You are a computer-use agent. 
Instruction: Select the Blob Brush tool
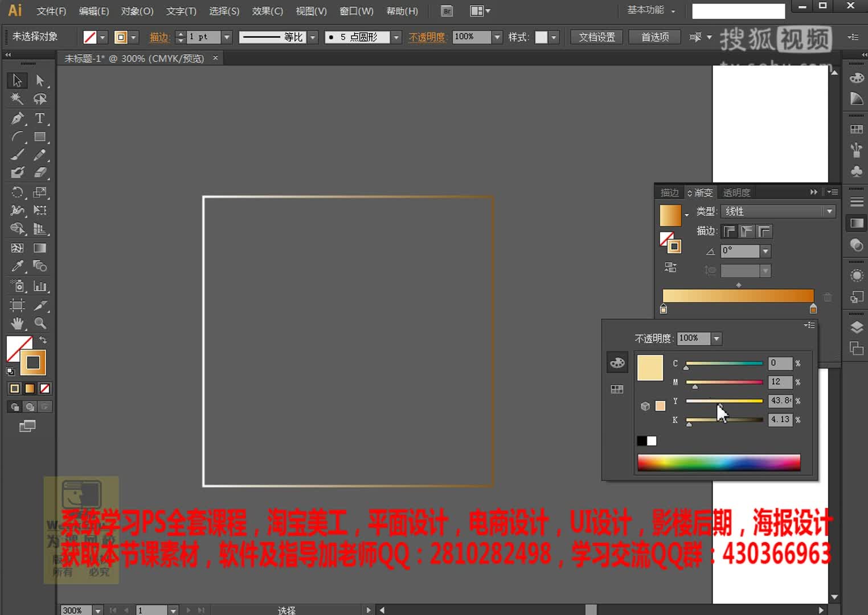point(17,173)
